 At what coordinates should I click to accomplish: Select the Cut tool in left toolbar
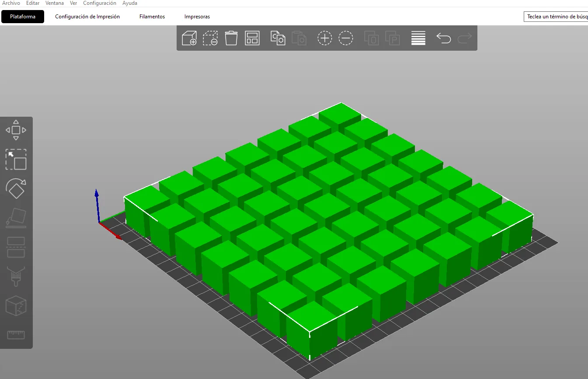[16, 247]
